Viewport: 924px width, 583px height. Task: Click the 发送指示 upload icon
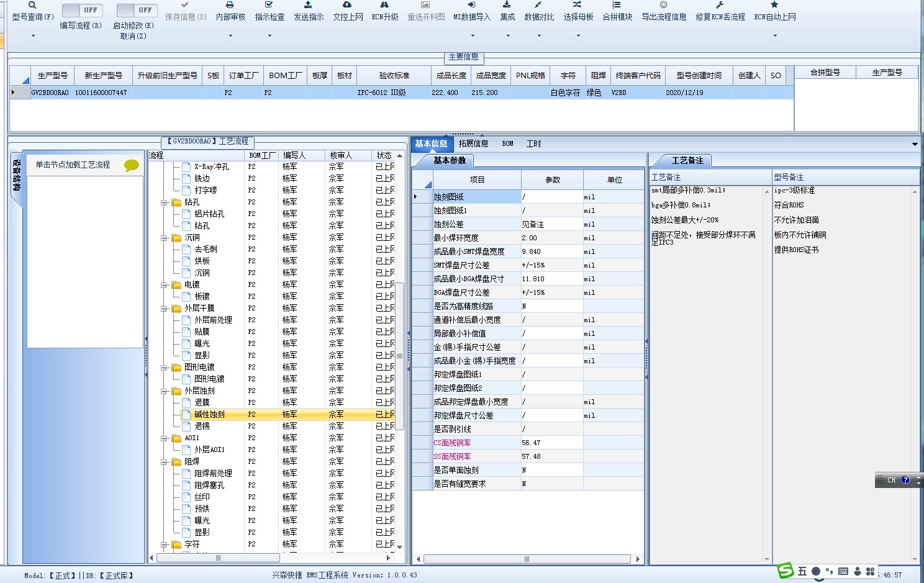tap(308, 4)
